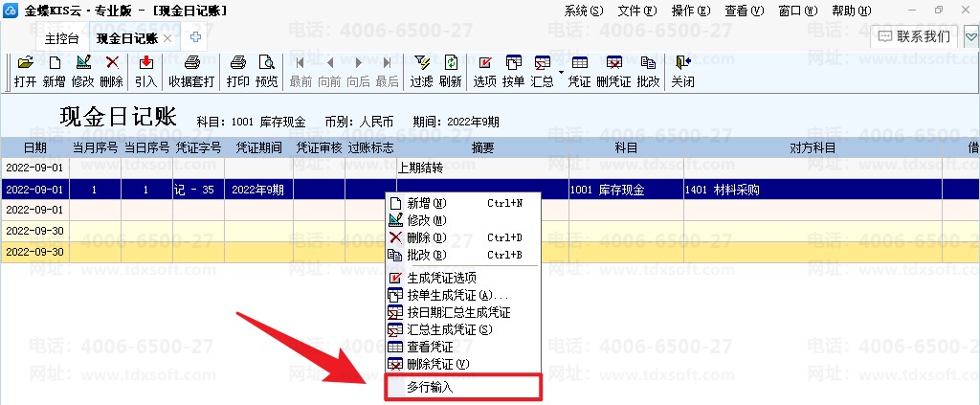Open the 系统(S) menu
The width and height of the screenshot is (980, 405).
click(584, 11)
